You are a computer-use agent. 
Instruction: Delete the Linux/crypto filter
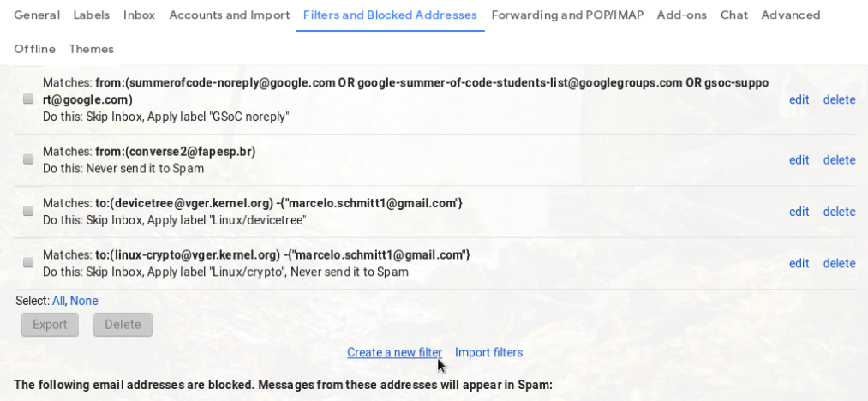[839, 263]
